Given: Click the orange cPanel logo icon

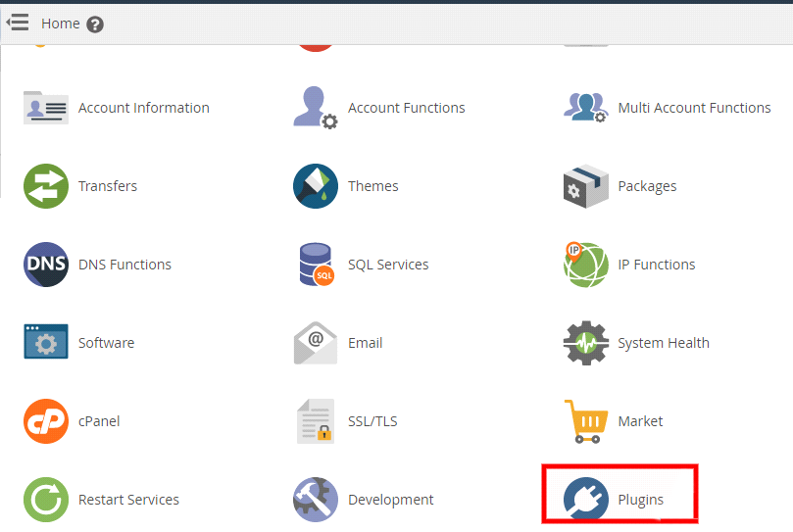Looking at the screenshot, I should click(46, 421).
